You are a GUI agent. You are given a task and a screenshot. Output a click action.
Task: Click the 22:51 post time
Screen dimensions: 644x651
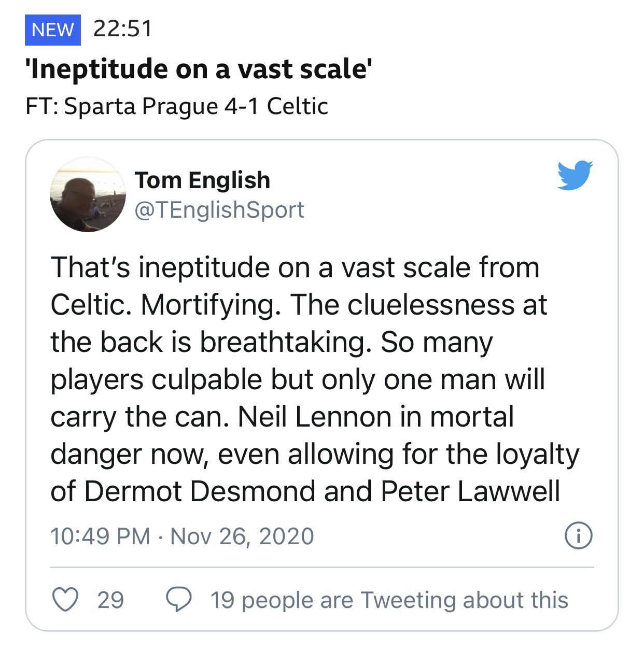coord(123,29)
